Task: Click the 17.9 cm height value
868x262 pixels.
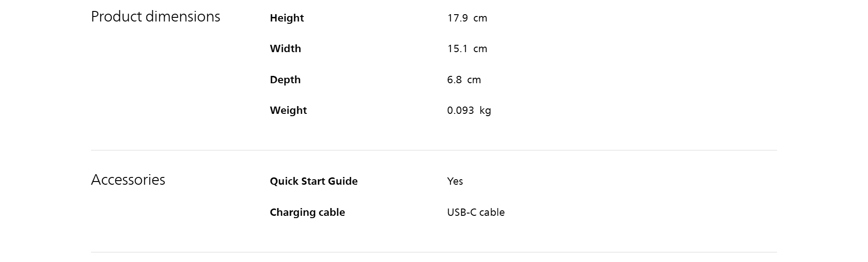Action: pos(467,18)
